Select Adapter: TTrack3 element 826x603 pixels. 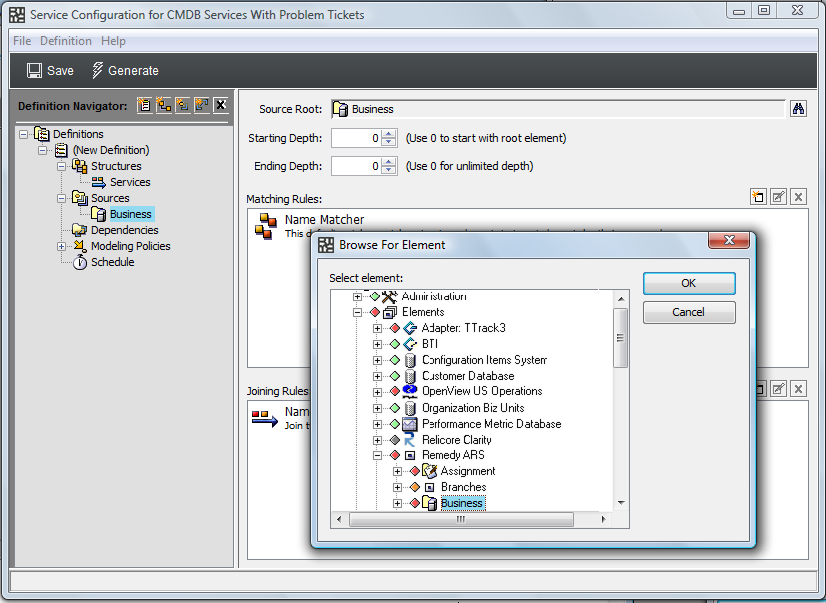point(464,328)
